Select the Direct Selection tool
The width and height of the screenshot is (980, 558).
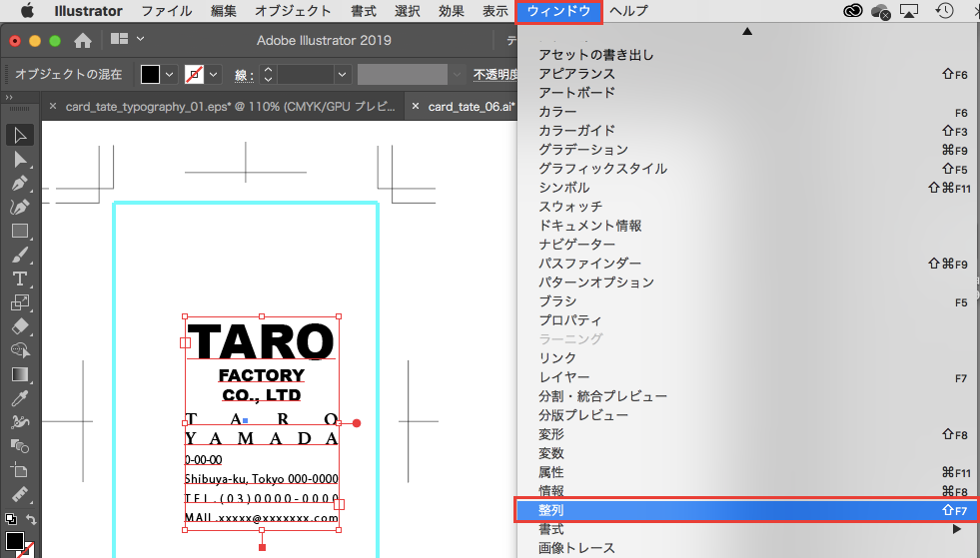(19, 159)
